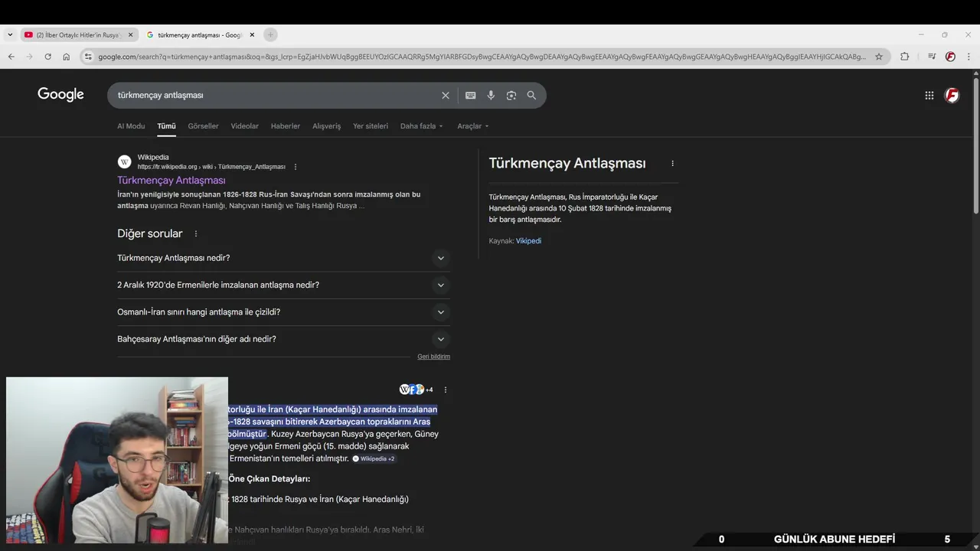Viewport: 980px width, 551px height.
Task: Switch to Görseller tab
Action: 203,126
